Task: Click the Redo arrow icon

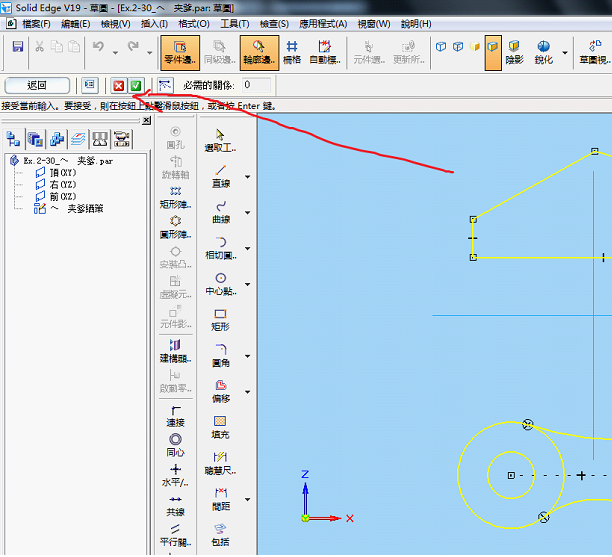Action: click(x=133, y=46)
